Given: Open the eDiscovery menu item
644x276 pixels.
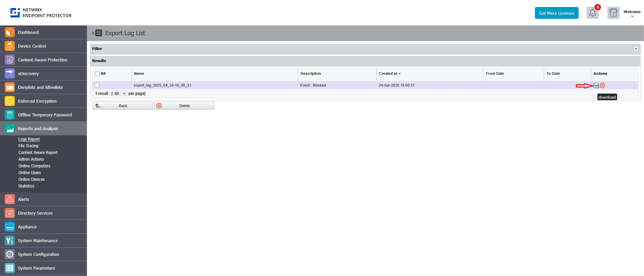Looking at the screenshot, I should (x=43, y=73).
